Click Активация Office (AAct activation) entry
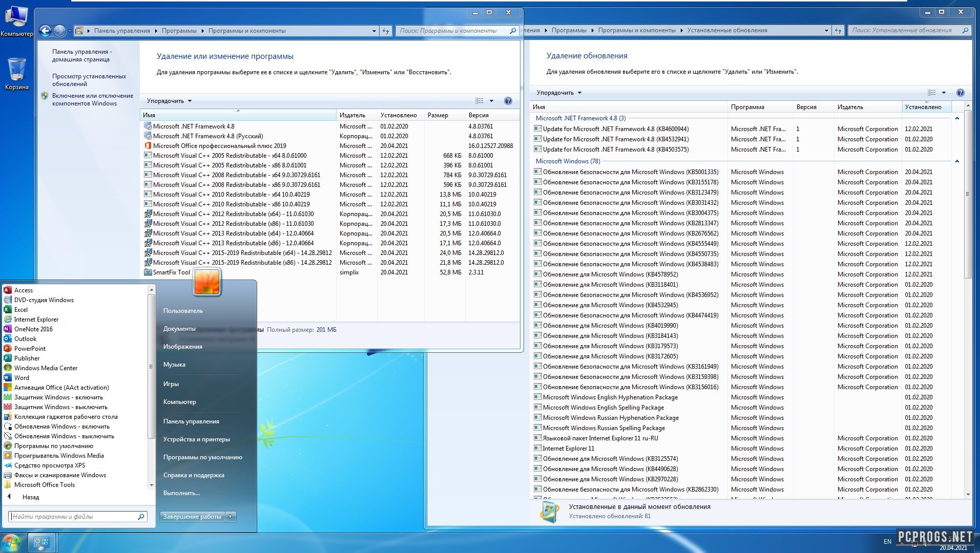This screenshot has width=980, height=553. tap(61, 387)
